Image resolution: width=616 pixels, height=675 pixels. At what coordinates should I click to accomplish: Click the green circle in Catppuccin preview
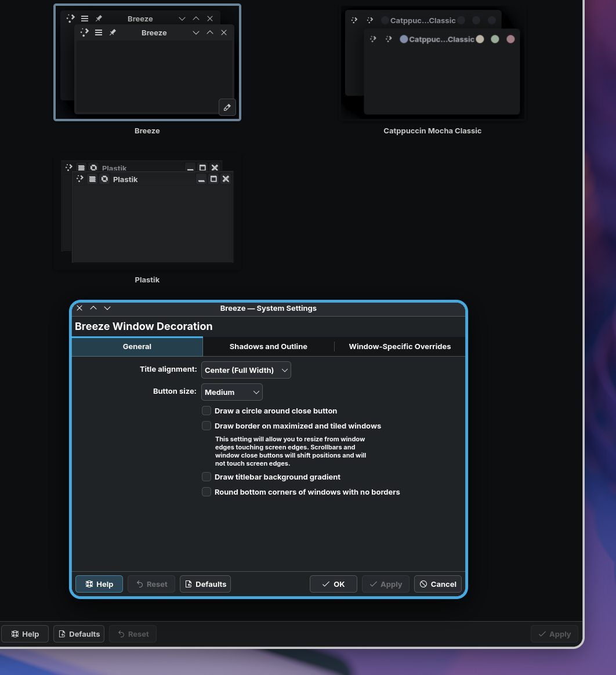pyautogui.click(x=495, y=39)
